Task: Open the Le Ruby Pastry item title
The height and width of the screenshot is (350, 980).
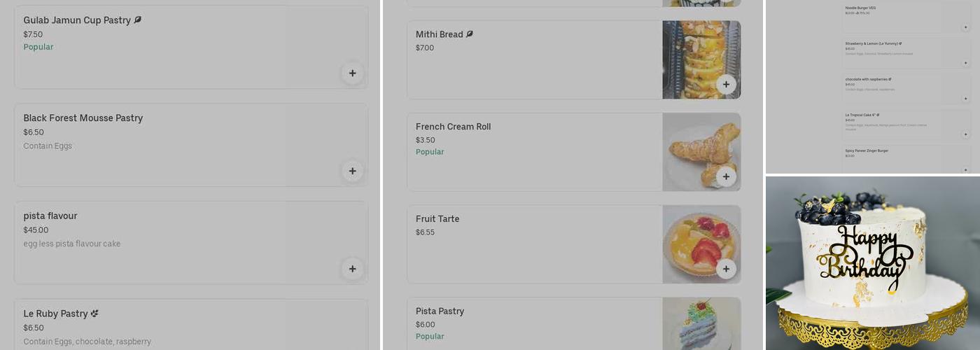Action: coord(55,314)
